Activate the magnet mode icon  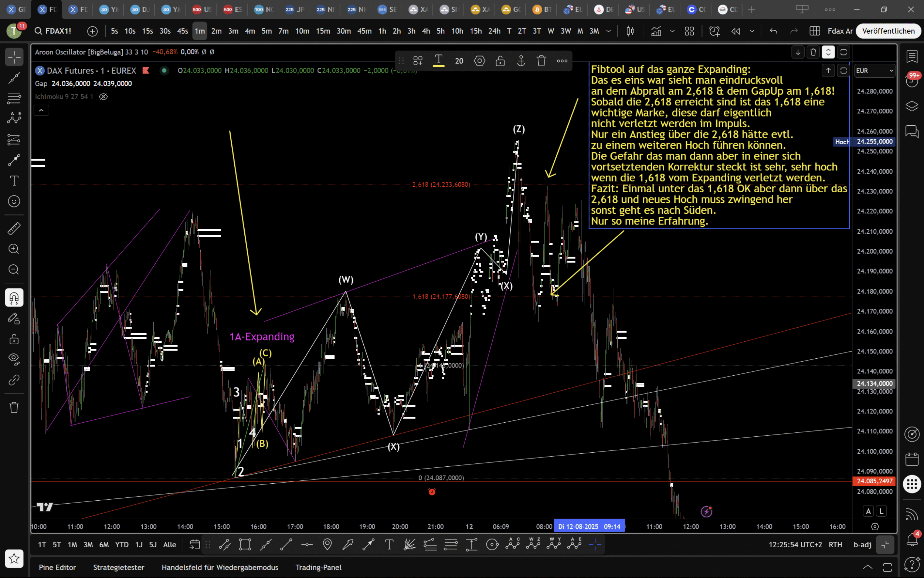point(14,297)
